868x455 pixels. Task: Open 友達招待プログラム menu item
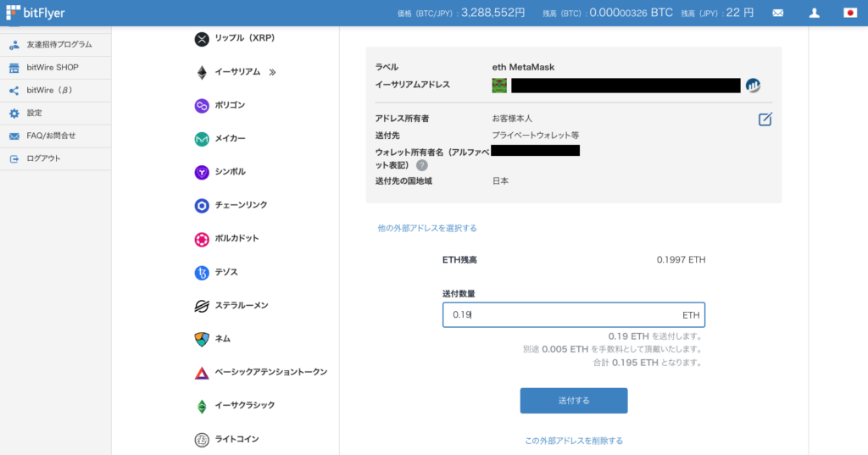pyautogui.click(x=55, y=45)
